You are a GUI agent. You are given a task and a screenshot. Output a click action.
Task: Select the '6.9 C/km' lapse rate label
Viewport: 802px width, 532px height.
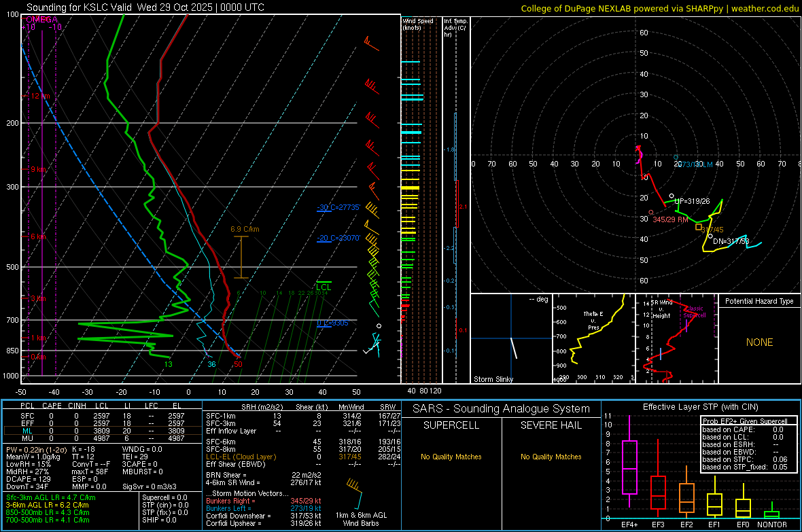click(x=245, y=229)
